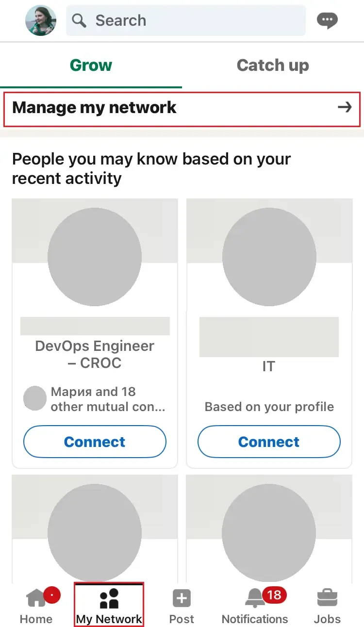
Task: Tap the My Network people icon
Action: coord(109,599)
